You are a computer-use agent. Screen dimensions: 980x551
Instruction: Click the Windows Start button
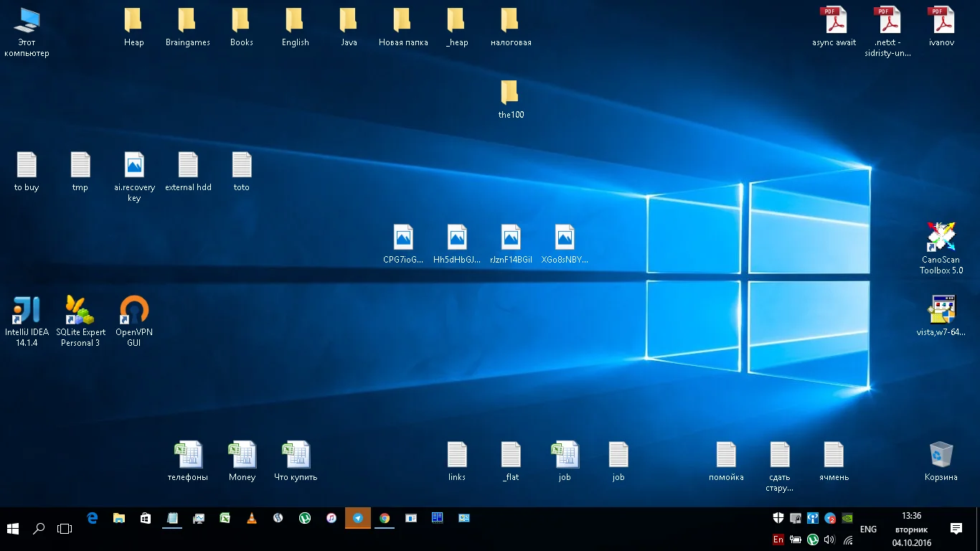(x=13, y=529)
